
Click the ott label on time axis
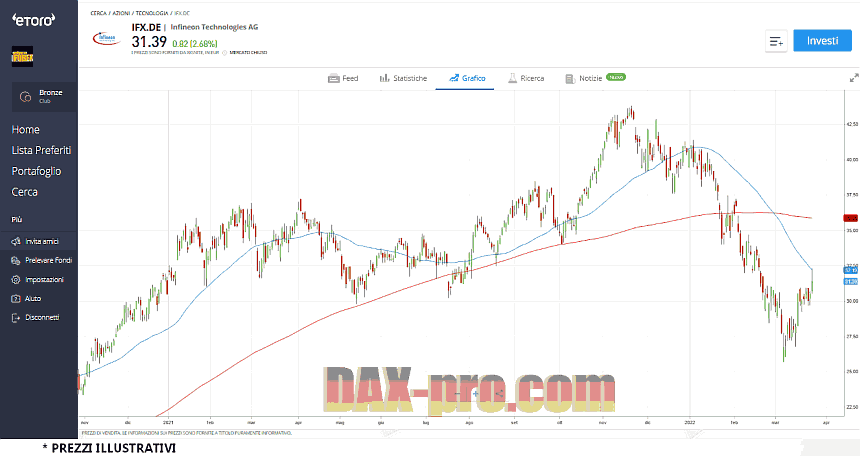[x=559, y=423]
